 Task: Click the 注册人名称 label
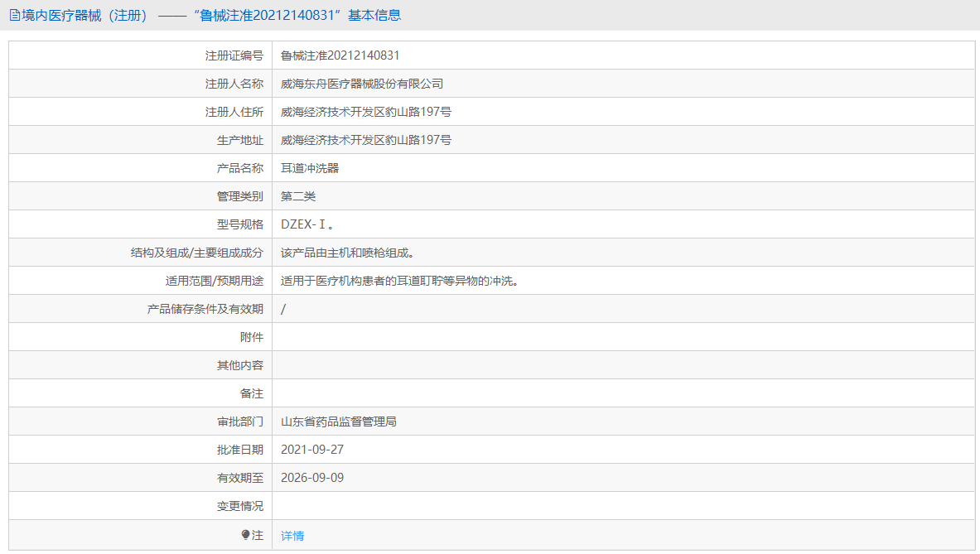pyautogui.click(x=234, y=84)
